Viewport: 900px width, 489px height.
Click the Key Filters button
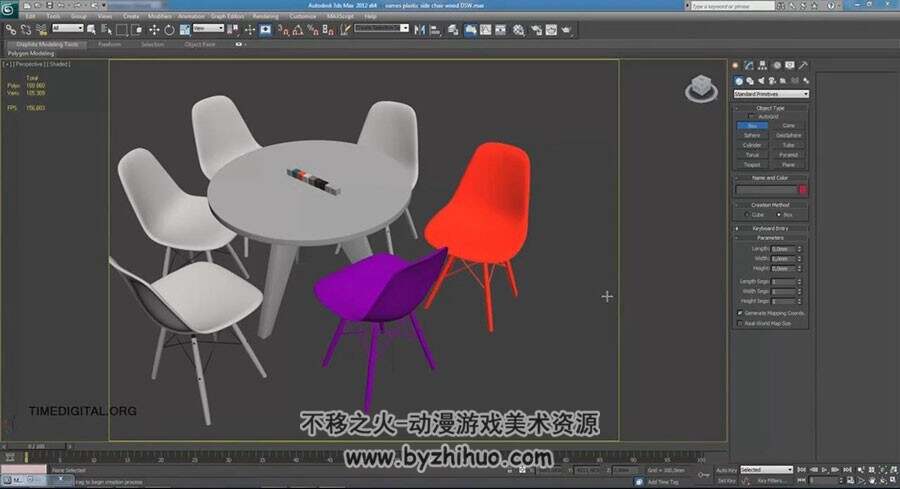pyautogui.click(x=769, y=480)
